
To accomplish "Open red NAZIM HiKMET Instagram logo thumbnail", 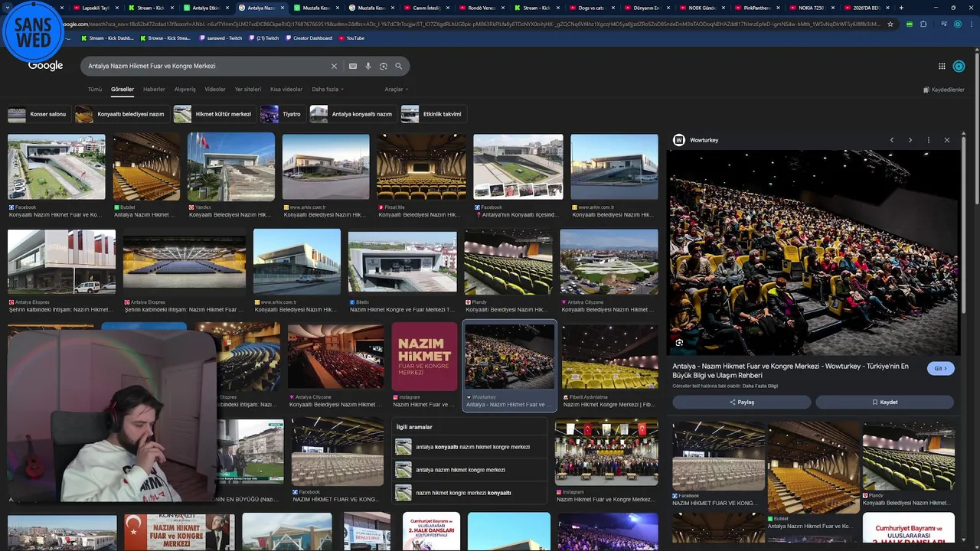I will 424,356.
